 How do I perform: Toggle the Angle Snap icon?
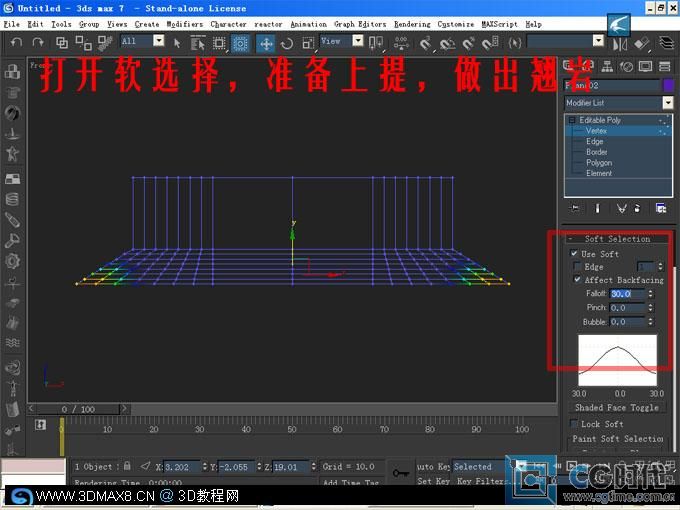coord(447,43)
